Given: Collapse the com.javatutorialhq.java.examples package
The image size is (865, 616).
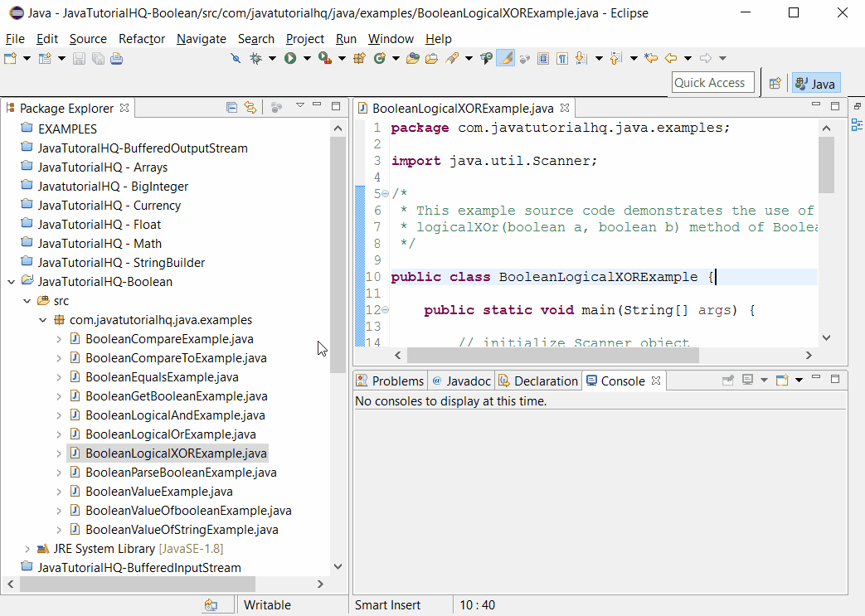Looking at the screenshot, I should (43, 320).
